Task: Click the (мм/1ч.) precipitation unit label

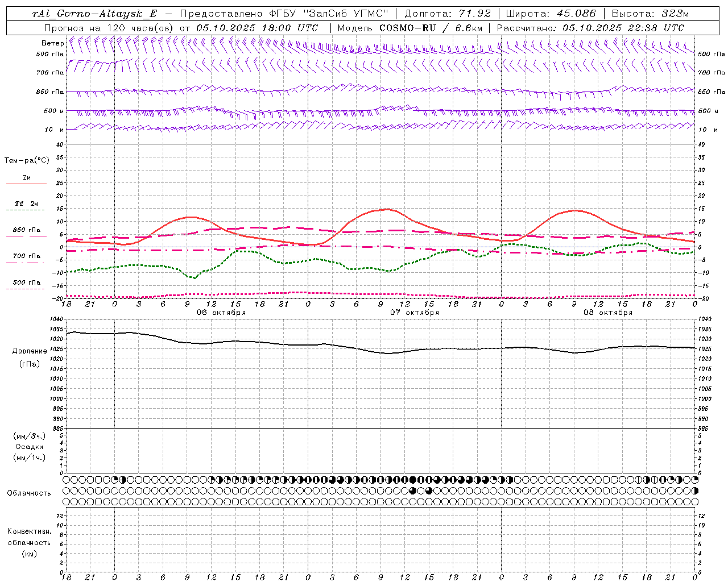Action: pyautogui.click(x=30, y=458)
